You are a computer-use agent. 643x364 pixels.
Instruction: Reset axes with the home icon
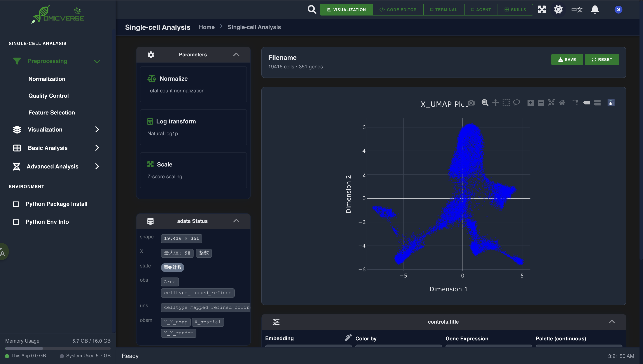(x=562, y=103)
